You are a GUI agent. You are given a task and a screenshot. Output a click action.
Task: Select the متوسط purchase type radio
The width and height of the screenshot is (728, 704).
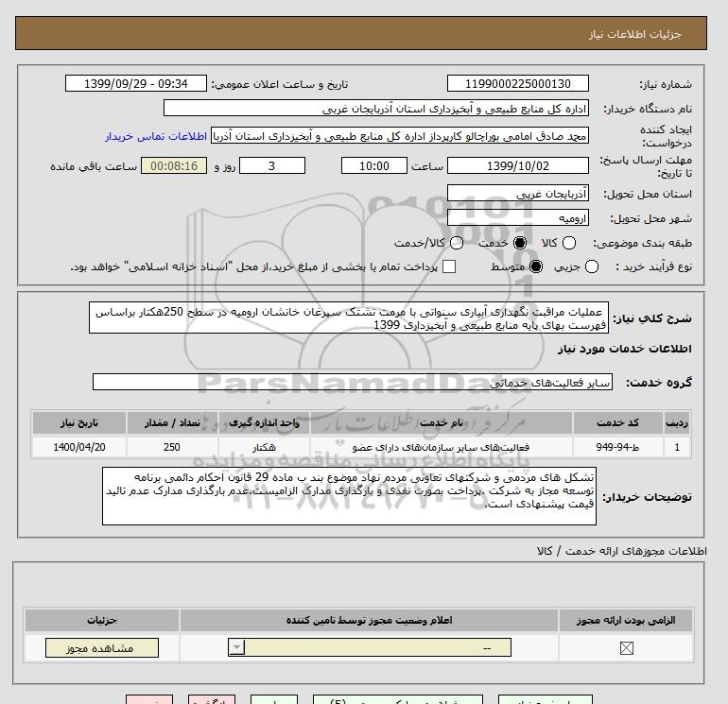pos(536,266)
